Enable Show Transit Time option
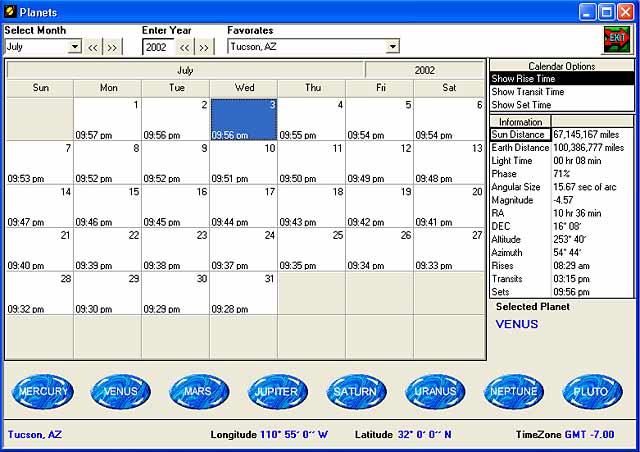 tap(561, 92)
